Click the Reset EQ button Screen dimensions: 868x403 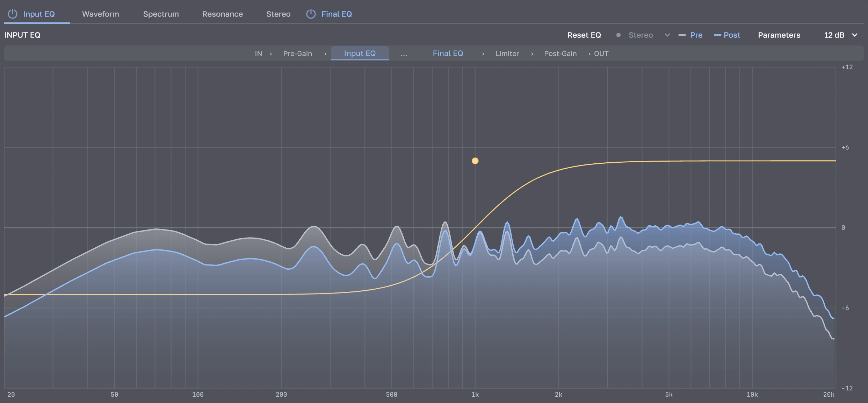click(584, 35)
